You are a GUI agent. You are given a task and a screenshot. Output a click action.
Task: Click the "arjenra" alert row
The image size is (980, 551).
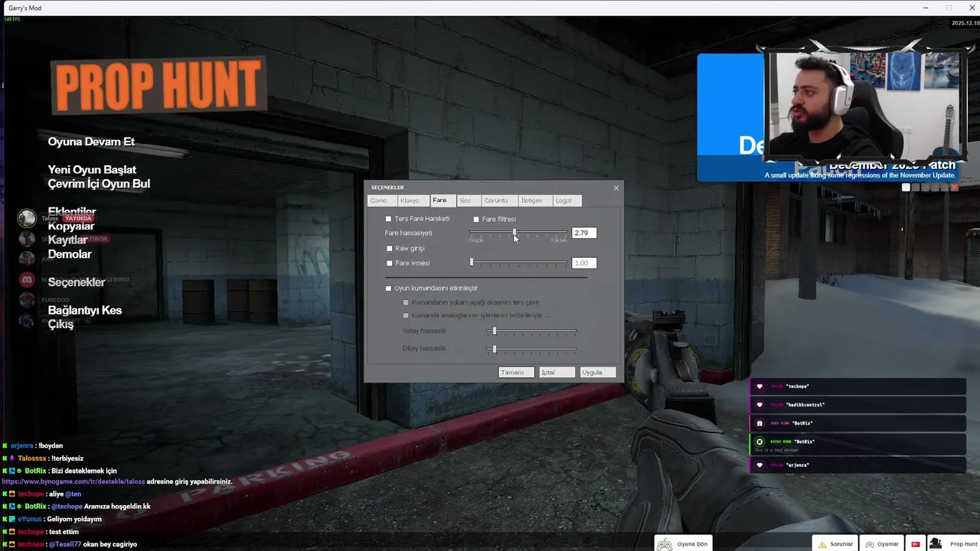pyautogui.click(x=857, y=465)
